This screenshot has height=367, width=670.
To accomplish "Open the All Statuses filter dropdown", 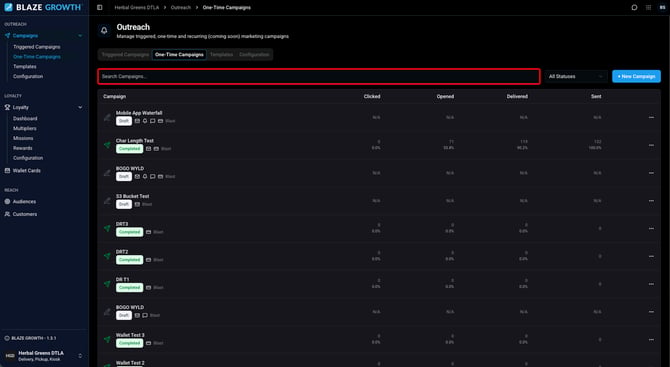I will tap(576, 76).
